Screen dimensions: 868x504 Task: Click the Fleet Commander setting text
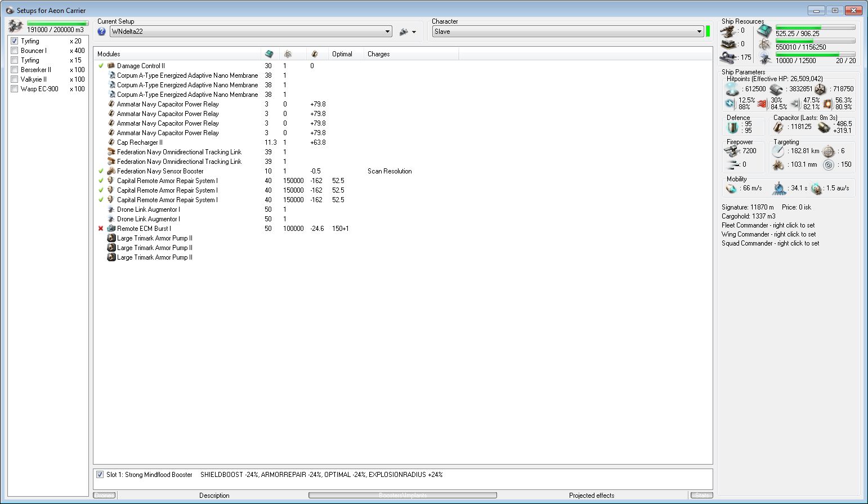tap(768, 225)
